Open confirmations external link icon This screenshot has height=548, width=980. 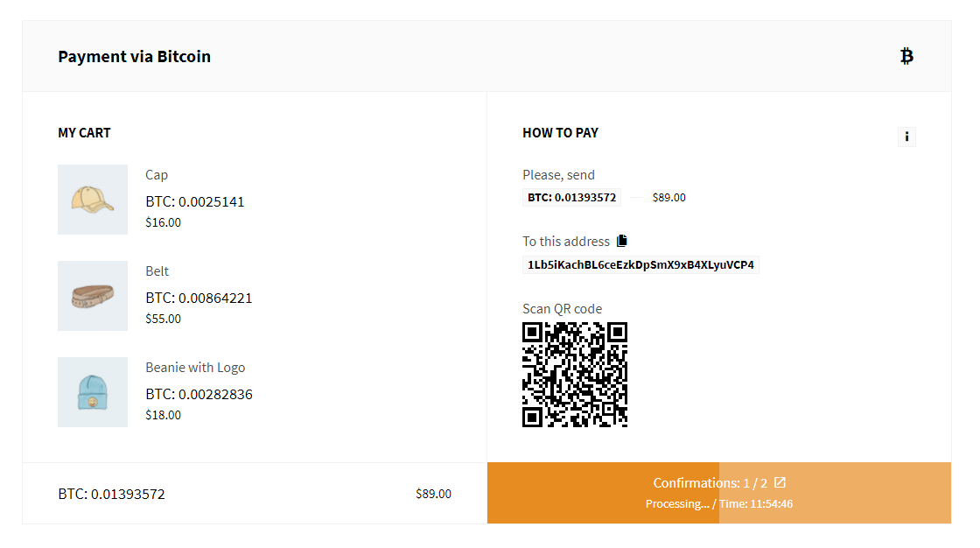pos(780,482)
